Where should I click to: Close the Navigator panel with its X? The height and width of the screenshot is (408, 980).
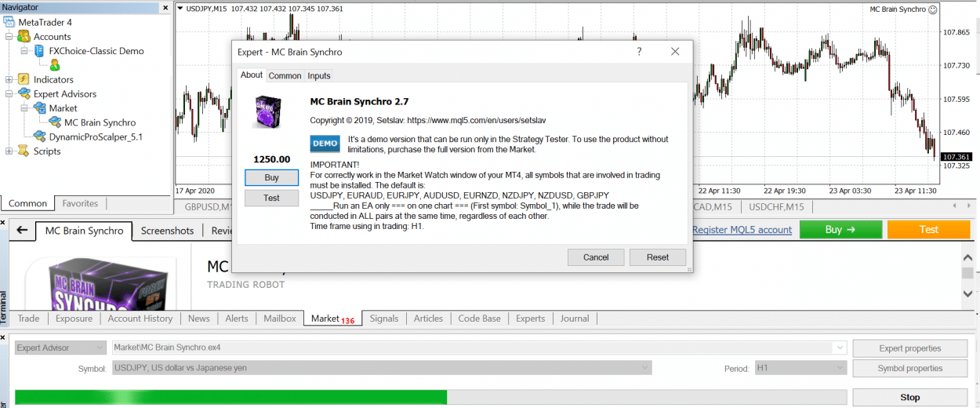coord(165,7)
